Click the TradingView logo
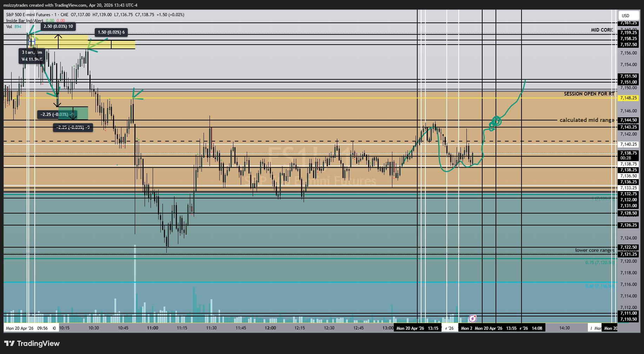The width and height of the screenshot is (644, 354). (x=32, y=343)
